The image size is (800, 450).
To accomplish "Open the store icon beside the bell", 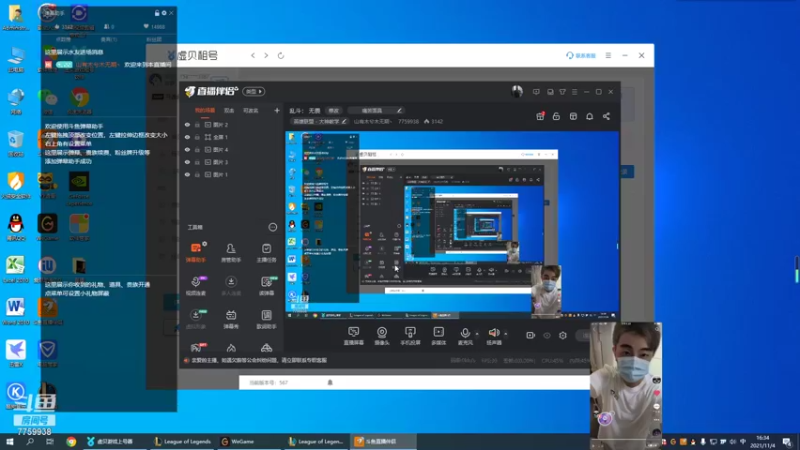I will [x=573, y=116].
